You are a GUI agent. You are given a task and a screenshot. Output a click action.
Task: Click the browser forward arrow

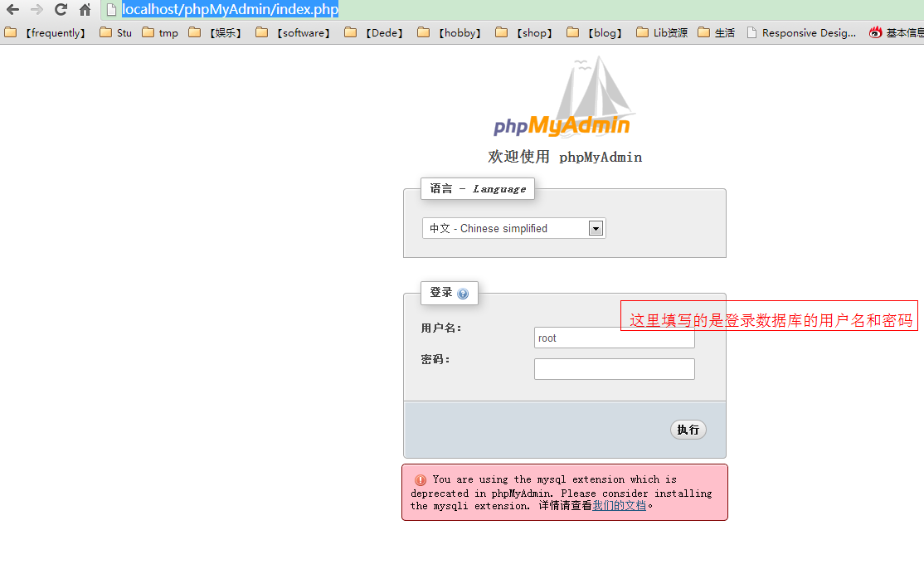tap(36, 9)
